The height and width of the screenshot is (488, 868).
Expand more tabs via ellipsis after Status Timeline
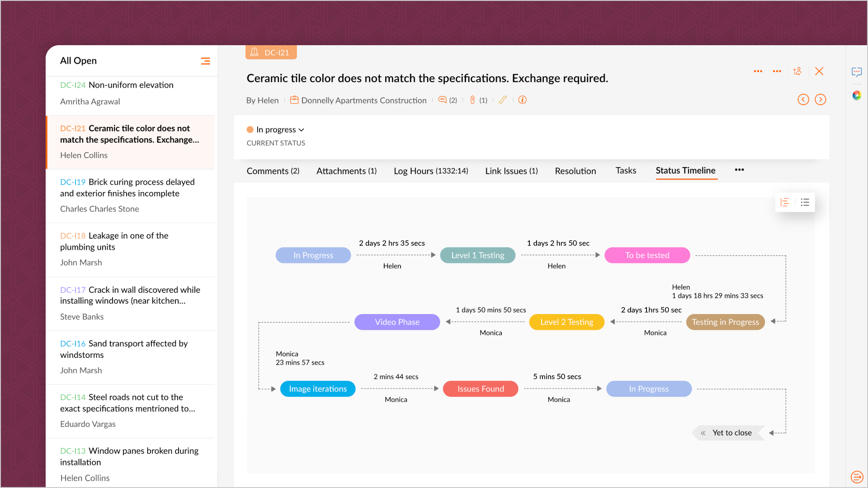pyautogui.click(x=739, y=170)
